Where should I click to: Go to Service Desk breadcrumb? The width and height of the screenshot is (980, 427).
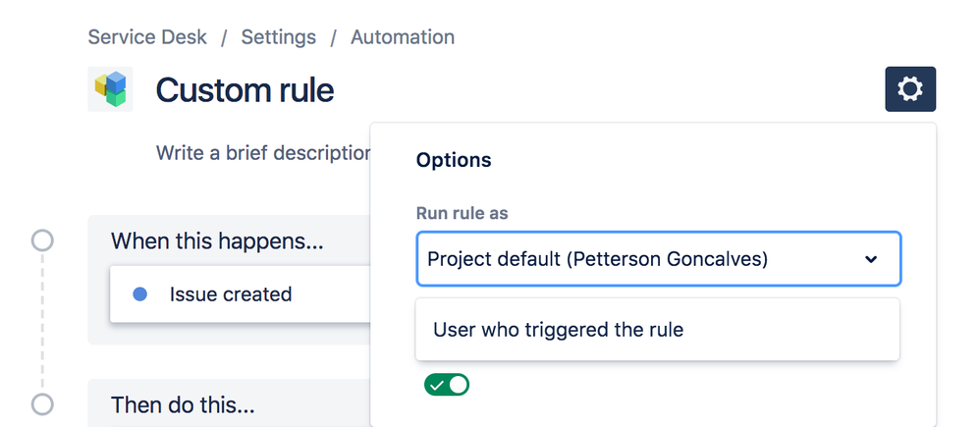(x=147, y=37)
